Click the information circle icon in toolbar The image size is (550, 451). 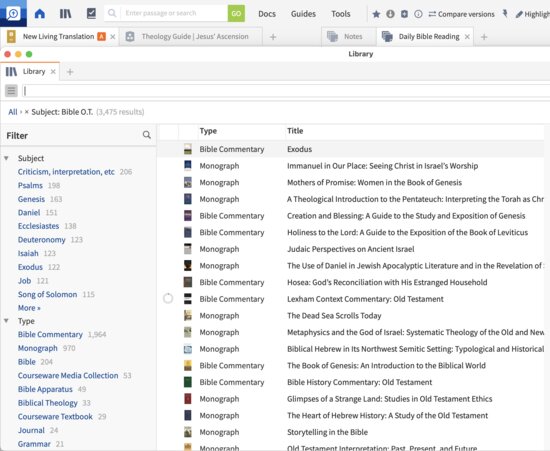[418, 14]
